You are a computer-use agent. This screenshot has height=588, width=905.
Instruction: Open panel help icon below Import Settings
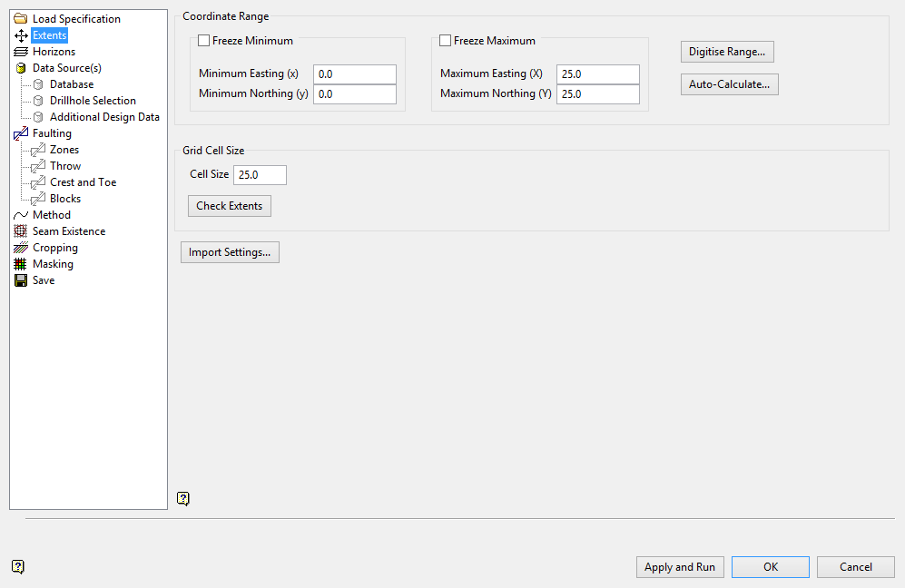(x=183, y=498)
